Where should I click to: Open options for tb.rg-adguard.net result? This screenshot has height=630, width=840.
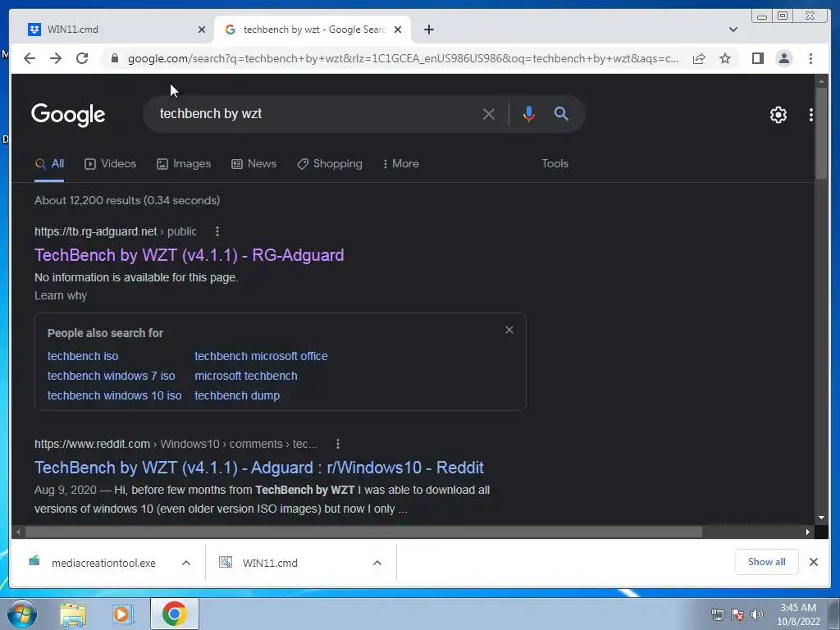(217, 231)
